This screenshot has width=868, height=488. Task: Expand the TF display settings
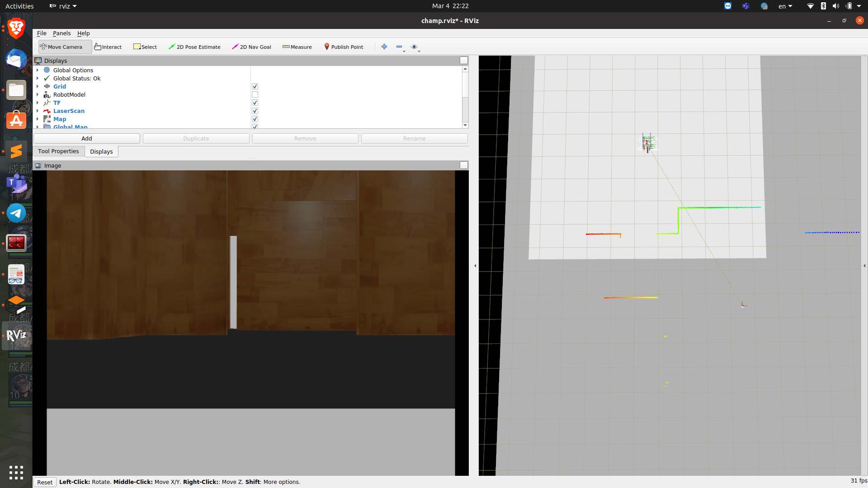coord(38,103)
